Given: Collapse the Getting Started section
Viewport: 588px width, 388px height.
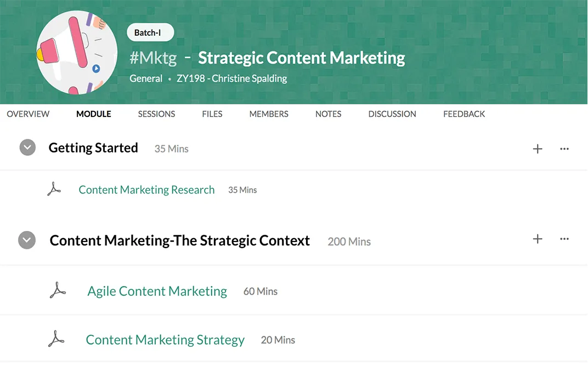Looking at the screenshot, I should [x=27, y=148].
